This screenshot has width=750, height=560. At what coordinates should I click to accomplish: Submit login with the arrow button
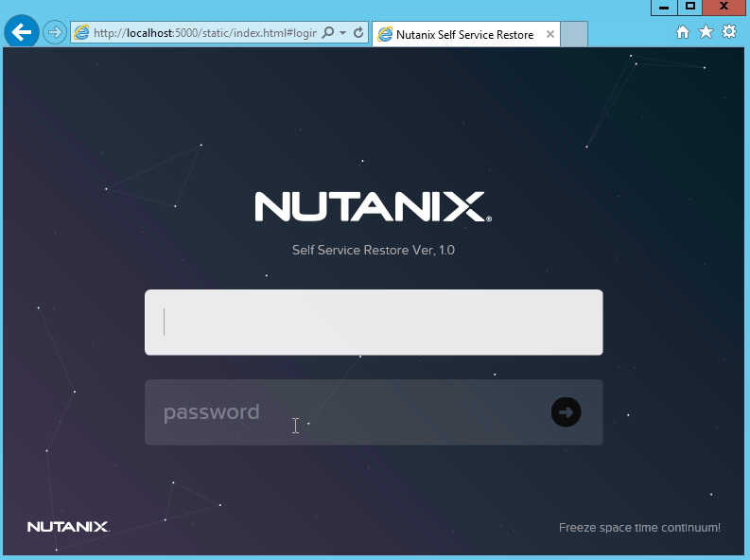coord(566,412)
